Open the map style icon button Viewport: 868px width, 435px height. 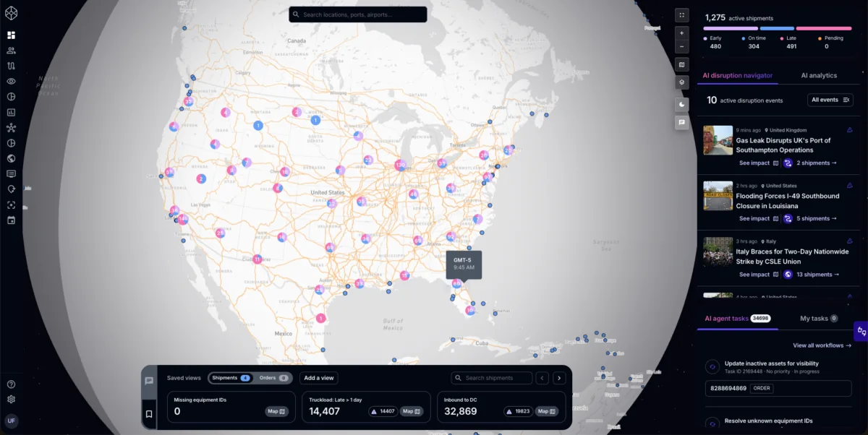tap(681, 64)
